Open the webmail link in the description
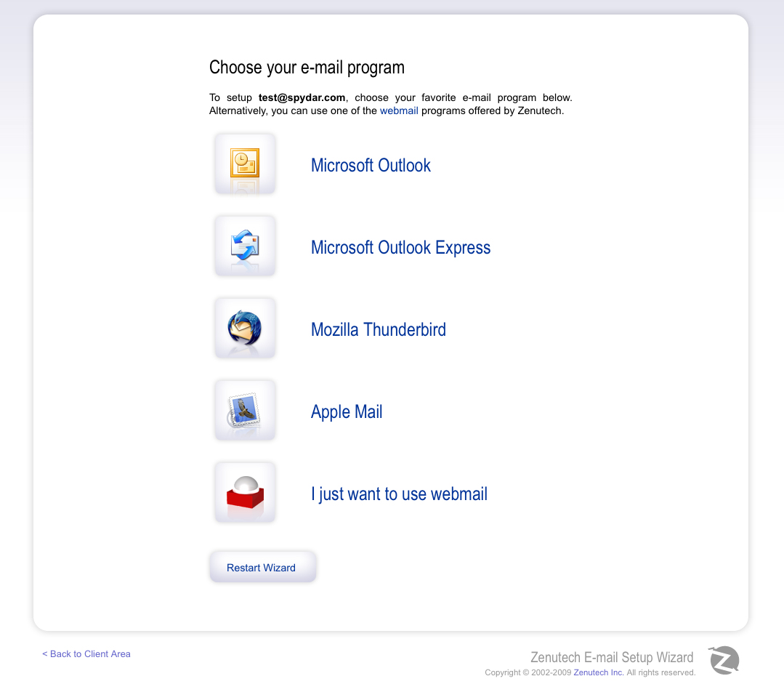Image resolution: width=784 pixels, height=700 pixels. (x=398, y=110)
